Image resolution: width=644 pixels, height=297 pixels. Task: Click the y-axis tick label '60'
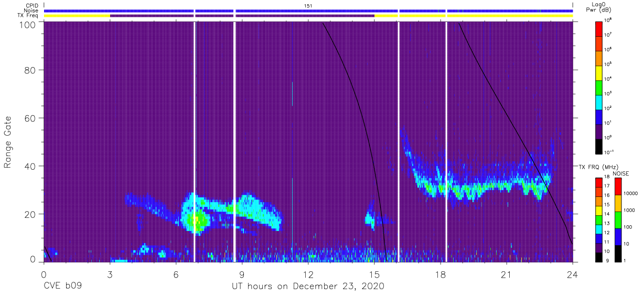[x=29, y=118]
